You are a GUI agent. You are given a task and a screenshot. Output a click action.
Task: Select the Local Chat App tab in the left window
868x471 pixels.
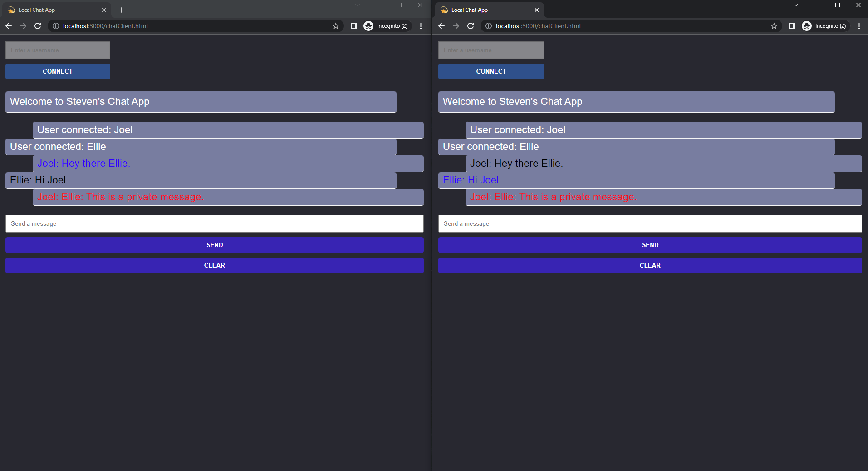click(50, 10)
